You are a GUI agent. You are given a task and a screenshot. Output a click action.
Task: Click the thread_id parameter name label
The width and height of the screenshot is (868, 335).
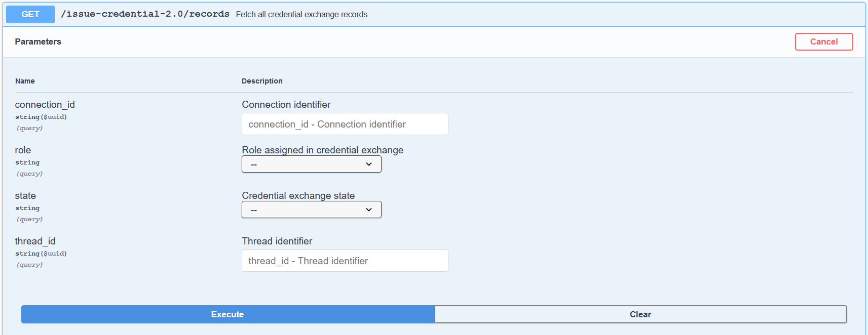coord(35,241)
